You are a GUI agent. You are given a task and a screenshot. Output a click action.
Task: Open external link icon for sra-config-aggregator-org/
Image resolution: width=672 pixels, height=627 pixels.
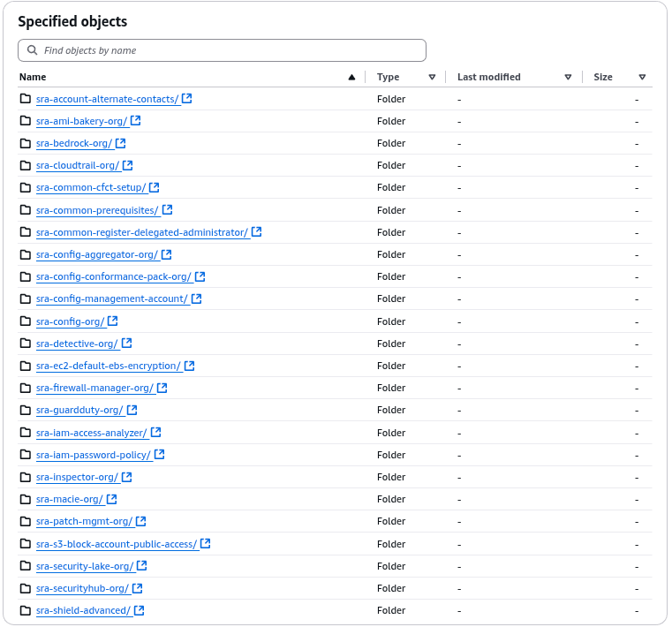pos(166,254)
